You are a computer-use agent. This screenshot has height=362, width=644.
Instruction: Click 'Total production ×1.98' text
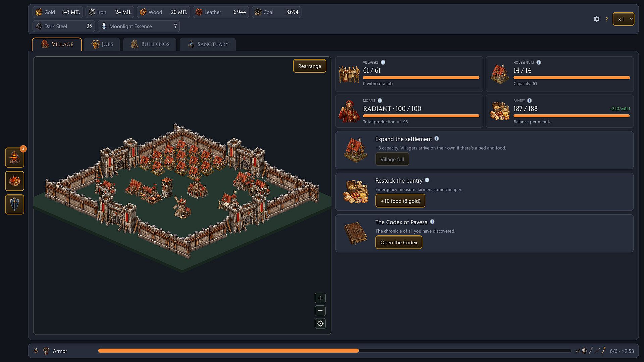(385, 122)
